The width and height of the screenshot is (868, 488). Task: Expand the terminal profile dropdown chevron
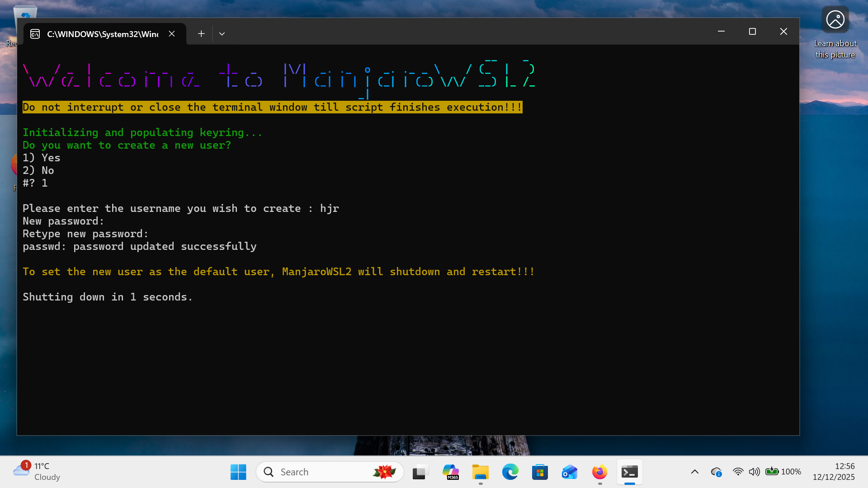point(222,34)
